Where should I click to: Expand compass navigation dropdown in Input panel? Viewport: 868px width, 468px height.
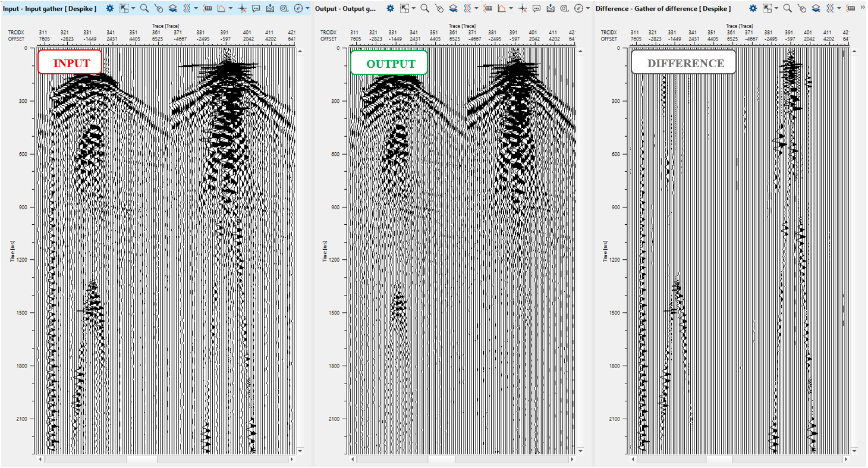[307, 8]
